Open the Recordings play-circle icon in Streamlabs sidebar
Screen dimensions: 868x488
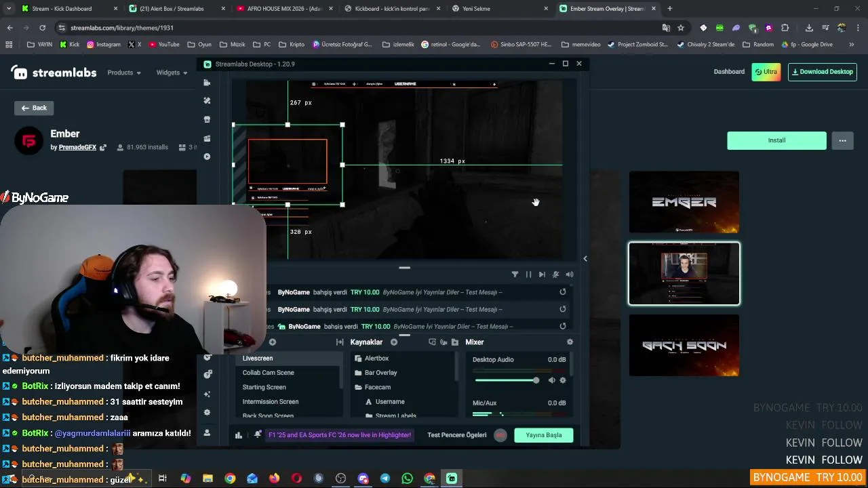[x=207, y=157]
